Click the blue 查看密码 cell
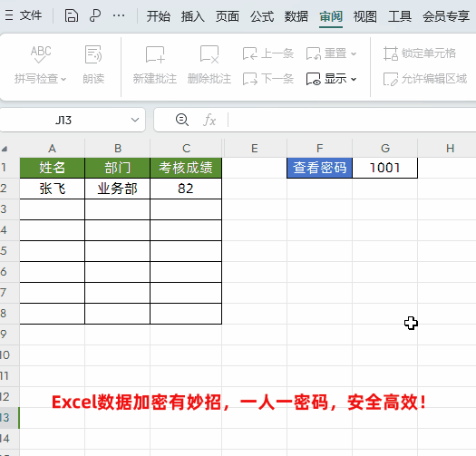Screen dimensions: 476x456 click(x=320, y=168)
